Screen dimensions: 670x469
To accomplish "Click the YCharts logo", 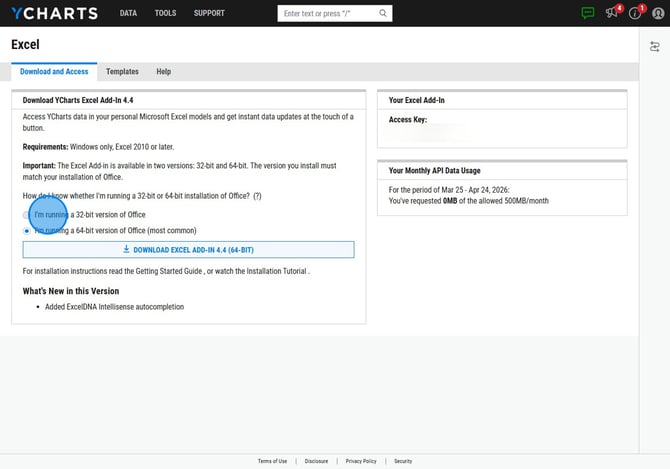I will (x=53, y=13).
